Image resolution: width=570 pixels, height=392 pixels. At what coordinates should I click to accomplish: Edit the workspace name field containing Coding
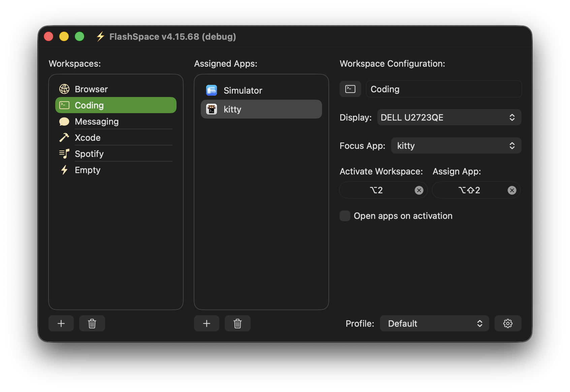point(444,89)
